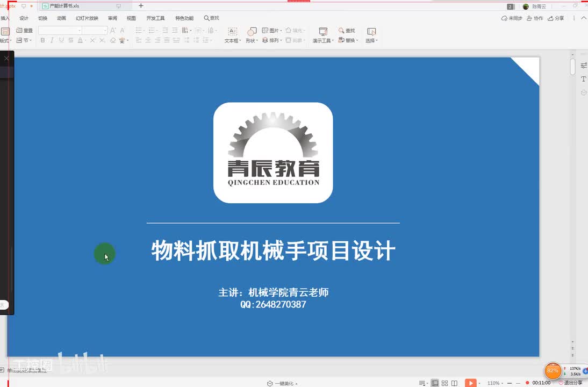Click the distributed alignment icon
The image size is (588, 387).
pos(176,40)
